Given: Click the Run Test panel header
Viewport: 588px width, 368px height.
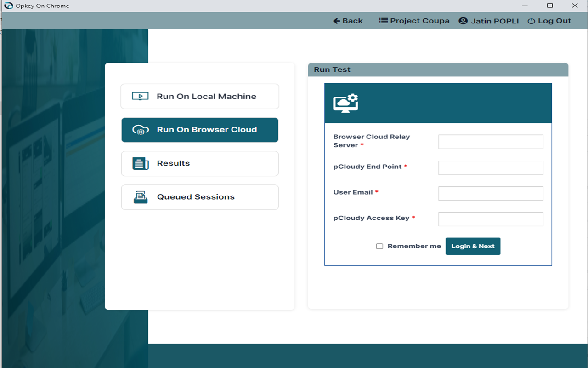Looking at the screenshot, I should [x=438, y=69].
